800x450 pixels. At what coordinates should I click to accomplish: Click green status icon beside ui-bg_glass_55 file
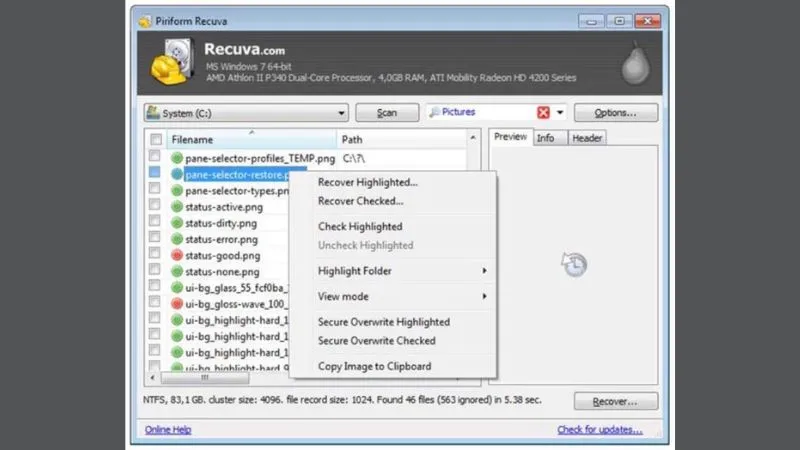[x=177, y=288]
